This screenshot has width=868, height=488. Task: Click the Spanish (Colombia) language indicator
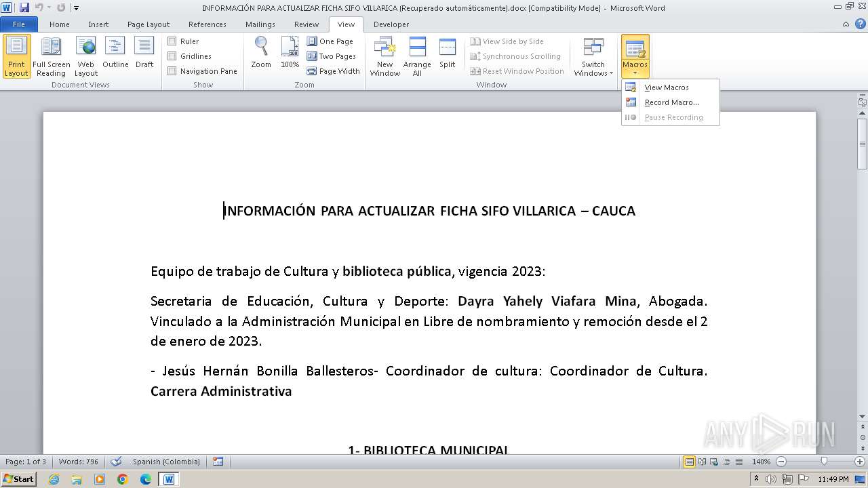click(x=166, y=462)
